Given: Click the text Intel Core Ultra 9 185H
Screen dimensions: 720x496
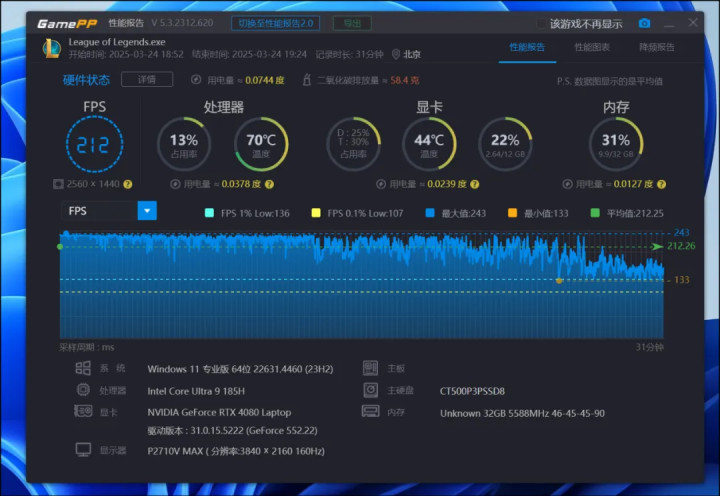Looking at the screenshot, I should [x=196, y=391].
